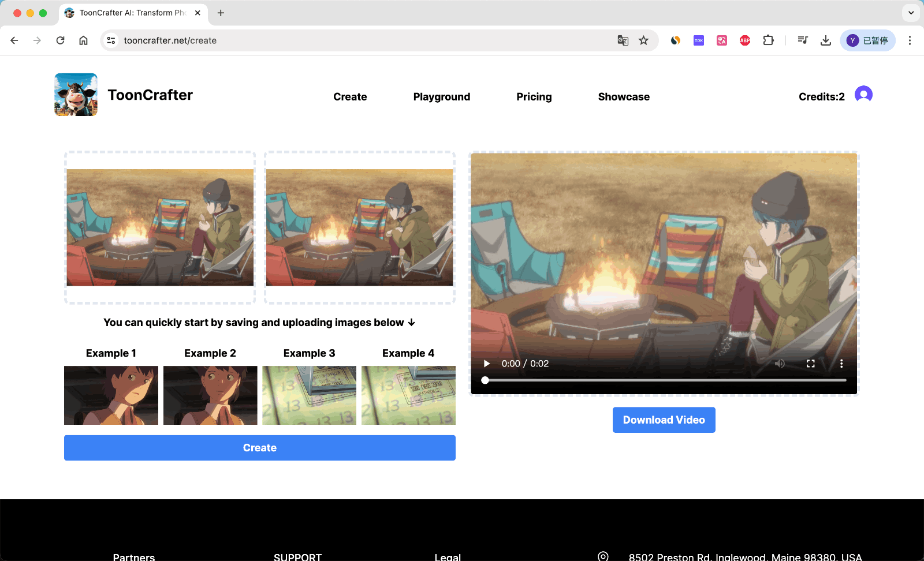Open the browser Downloads icon
Image resolution: width=924 pixels, height=561 pixels.
[x=826, y=40]
